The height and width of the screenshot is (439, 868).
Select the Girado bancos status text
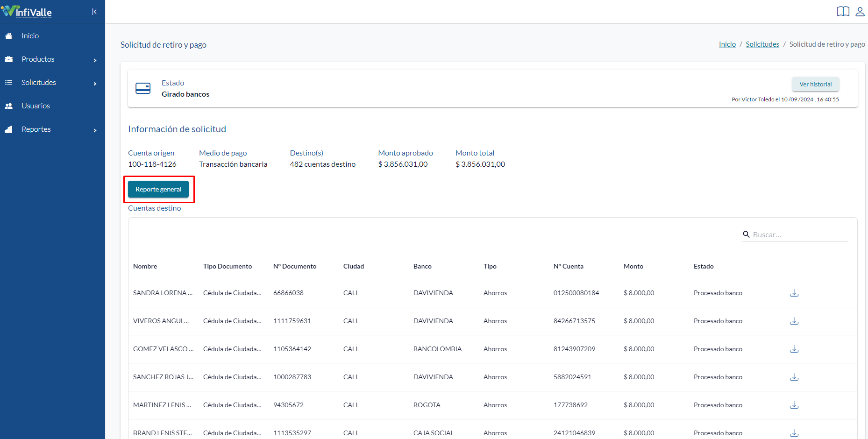tap(185, 94)
